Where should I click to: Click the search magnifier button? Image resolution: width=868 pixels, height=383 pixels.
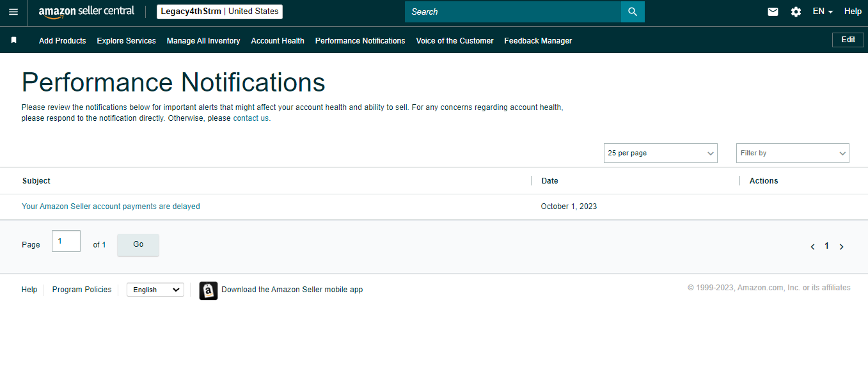pyautogui.click(x=633, y=12)
